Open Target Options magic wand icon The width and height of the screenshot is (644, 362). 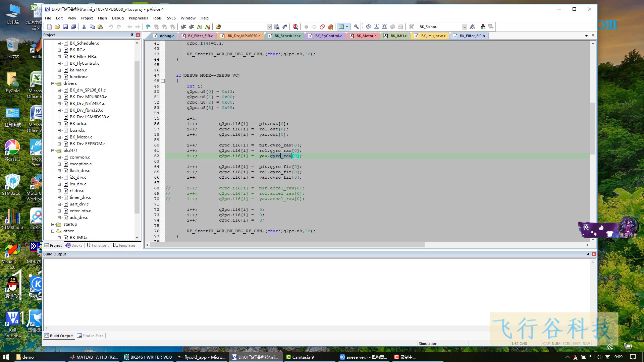click(x=472, y=27)
